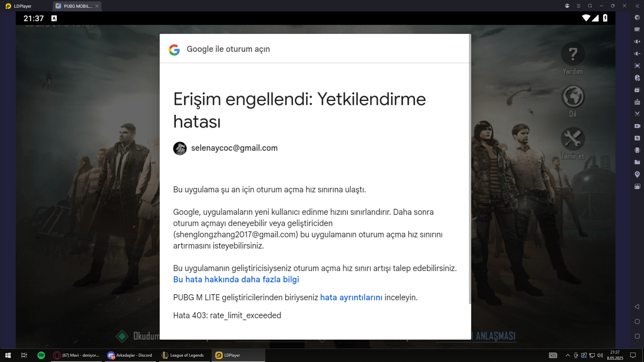
Task: Open LDPlayer settings hexagon icon in sidebar
Action: click(x=637, y=17)
